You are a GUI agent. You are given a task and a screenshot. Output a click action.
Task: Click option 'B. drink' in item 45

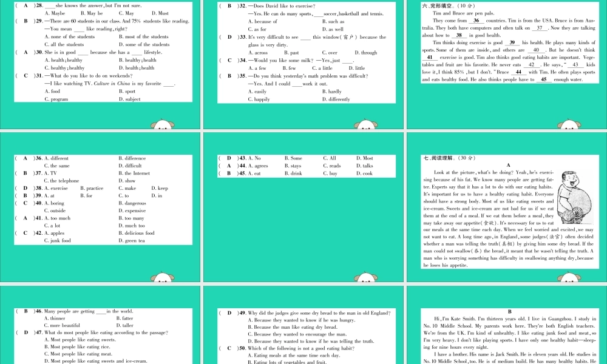point(293,174)
